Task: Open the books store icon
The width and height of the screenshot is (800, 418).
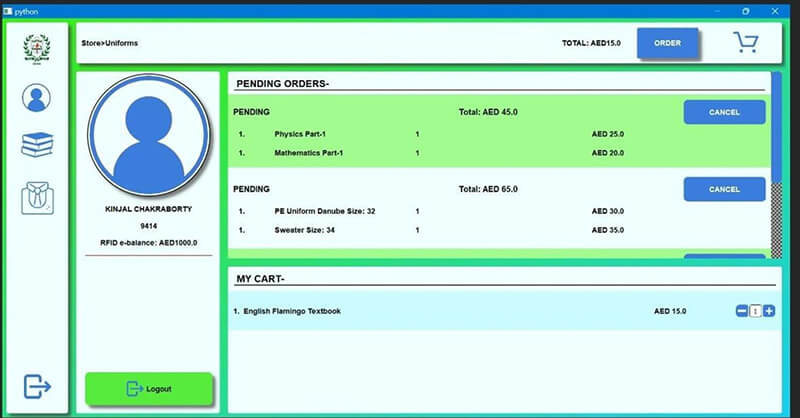Action: coord(37,145)
